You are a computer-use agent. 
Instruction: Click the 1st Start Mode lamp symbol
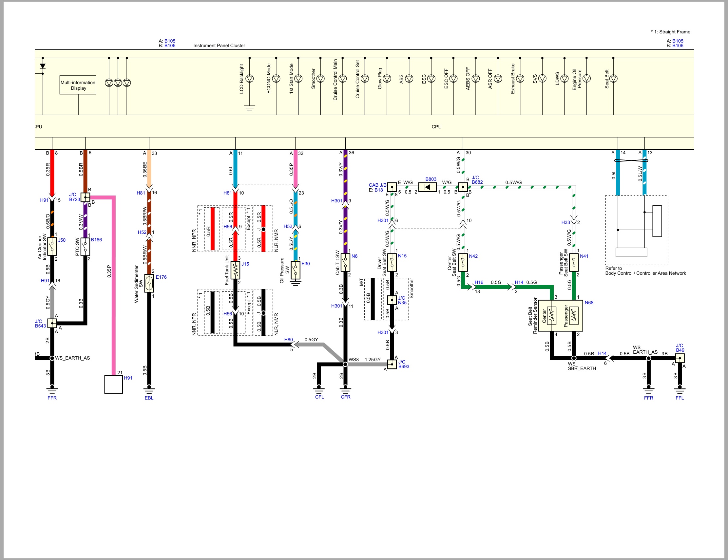click(x=298, y=79)
